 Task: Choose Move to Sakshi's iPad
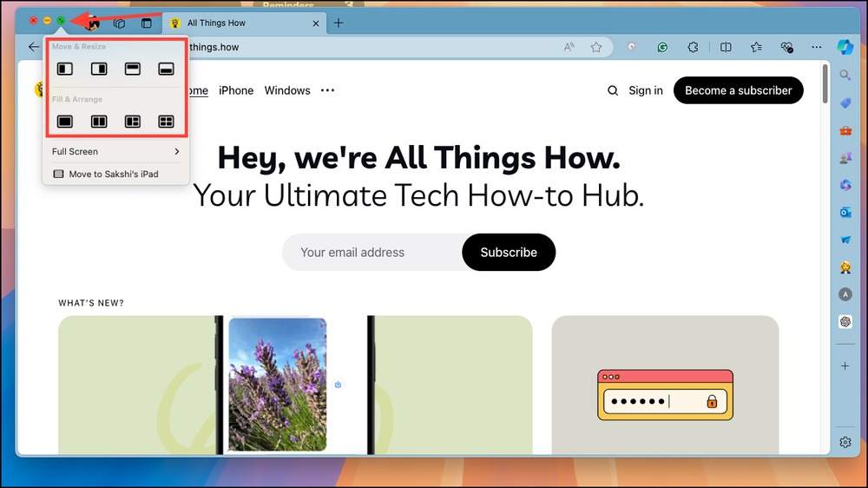[x=115, y=174]
